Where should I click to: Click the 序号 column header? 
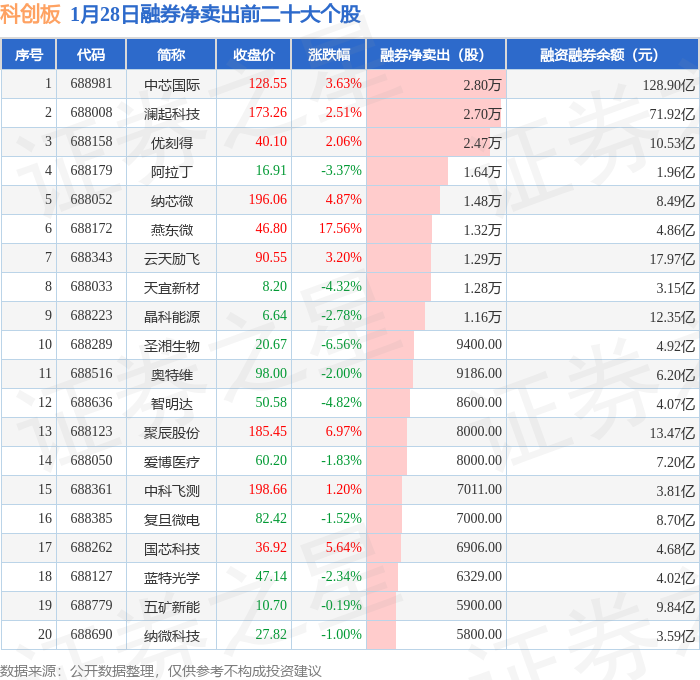tap(29, 54)
